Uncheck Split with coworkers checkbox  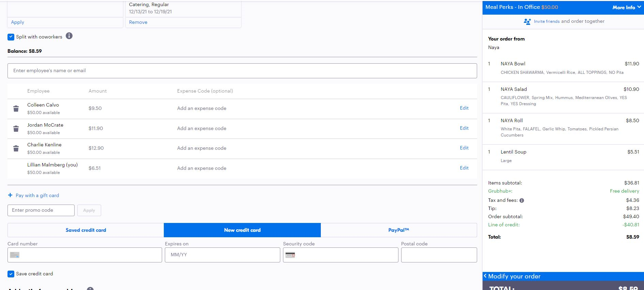(x=11, y=37)
